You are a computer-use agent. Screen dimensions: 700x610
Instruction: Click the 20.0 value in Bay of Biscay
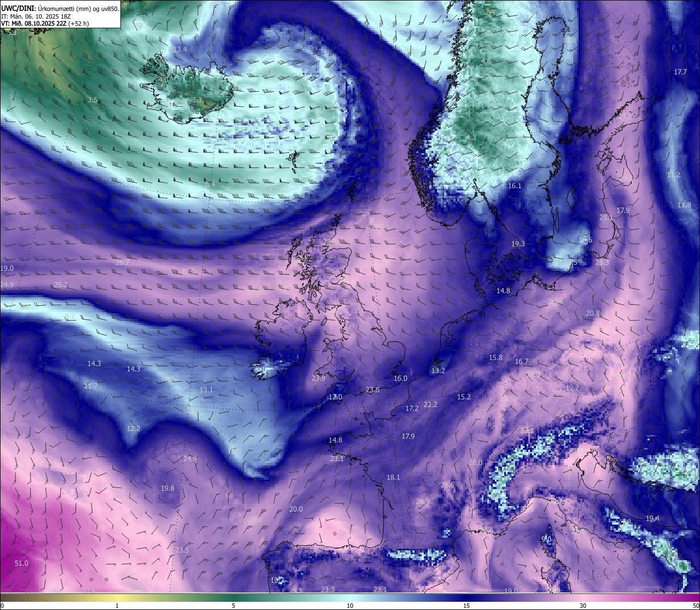click(x=296, y=509)
